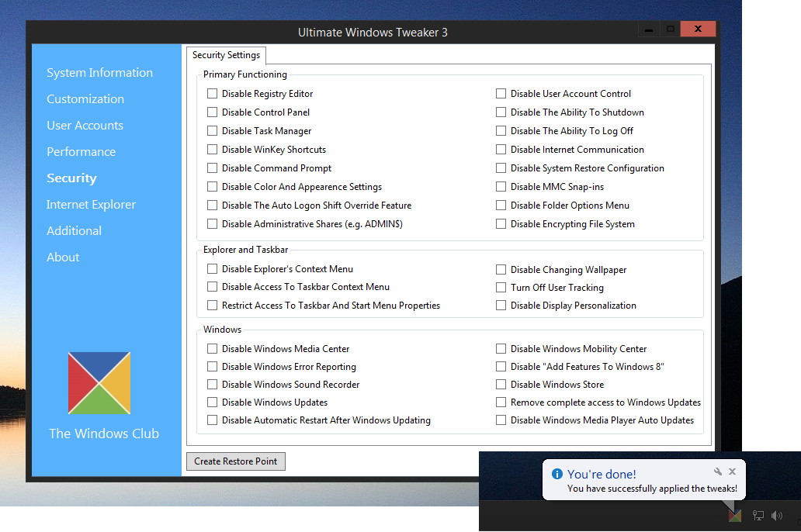Open network status tray icon
Image resolution: width=801 pixels, height=532 pixels.
(758, 516)
